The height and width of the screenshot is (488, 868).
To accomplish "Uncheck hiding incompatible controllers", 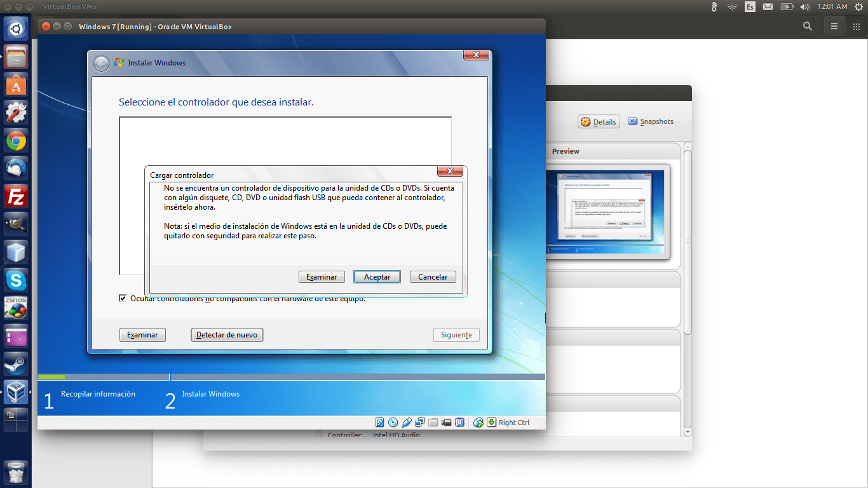I will click(123, 297).
